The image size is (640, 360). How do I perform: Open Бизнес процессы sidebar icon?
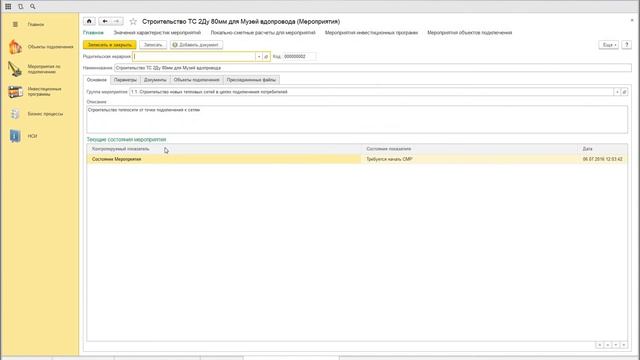(x=15, y=114)
